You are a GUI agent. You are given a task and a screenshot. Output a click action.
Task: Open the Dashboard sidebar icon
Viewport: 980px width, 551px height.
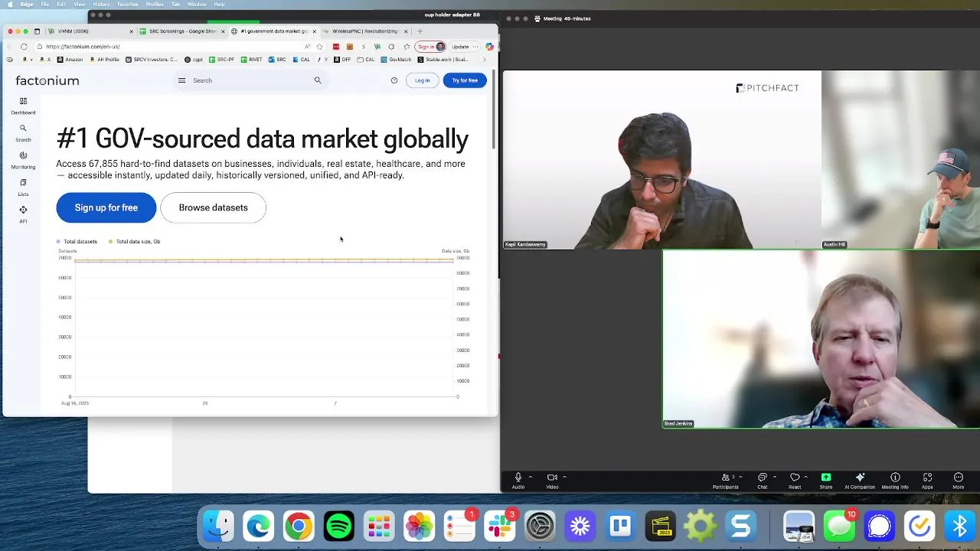[23, 106]
